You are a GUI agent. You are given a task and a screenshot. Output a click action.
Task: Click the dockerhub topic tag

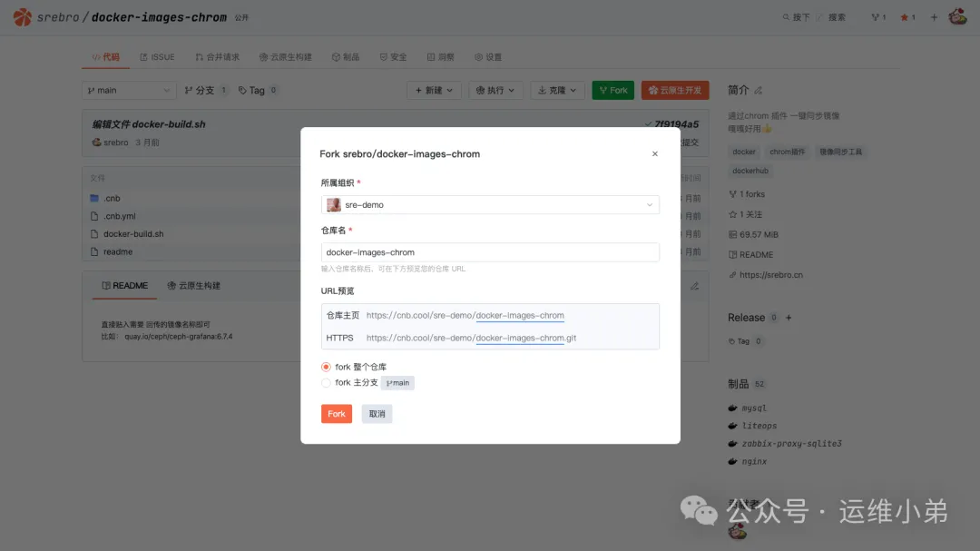pyautogui.click(x=750, y=171)
